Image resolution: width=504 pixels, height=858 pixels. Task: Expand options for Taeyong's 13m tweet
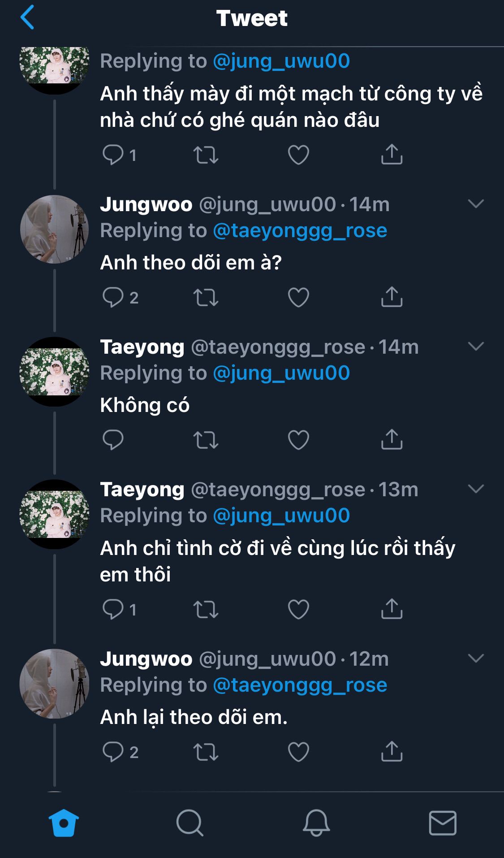tap(476, 489)
